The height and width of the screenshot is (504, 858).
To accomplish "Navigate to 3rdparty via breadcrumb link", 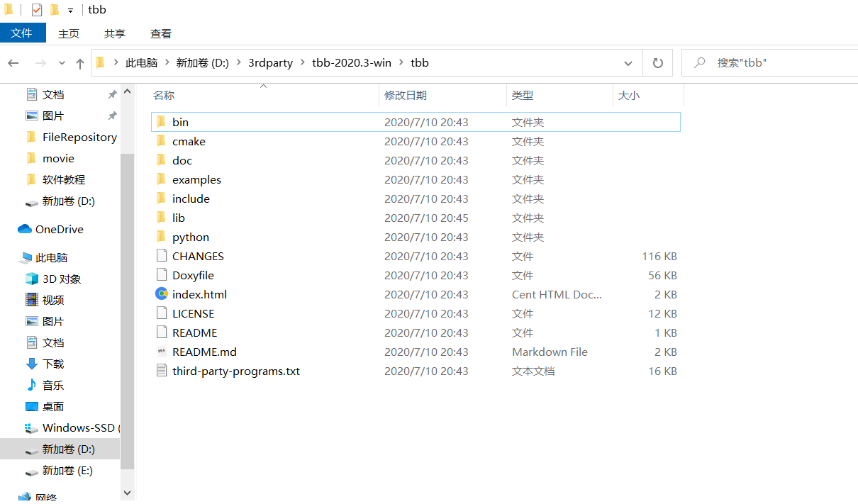I will (x=270, y=62).
